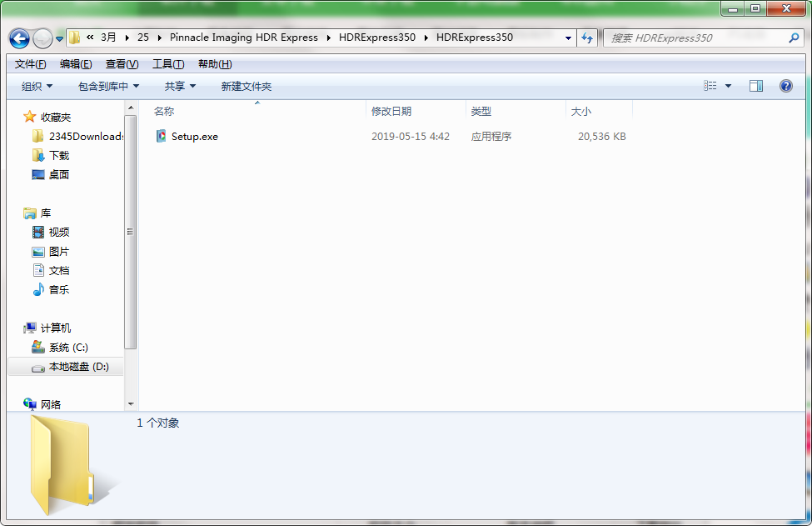This screenshot has width=812, height=526.
Task: Expand arrow after 25 breadcrumb
Action: pos(159,38)
